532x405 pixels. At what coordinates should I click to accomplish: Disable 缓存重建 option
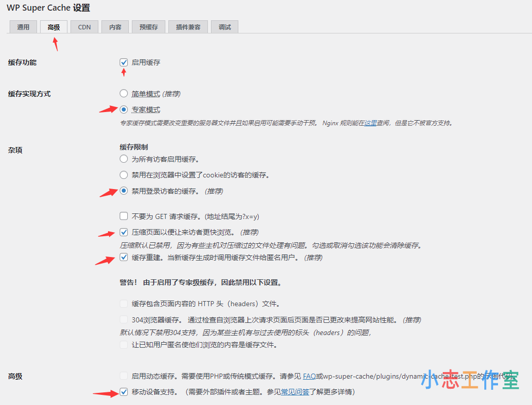[124, 257]
